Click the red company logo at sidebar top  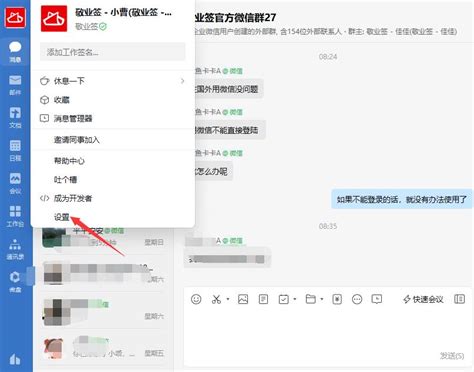pos(15,17)
